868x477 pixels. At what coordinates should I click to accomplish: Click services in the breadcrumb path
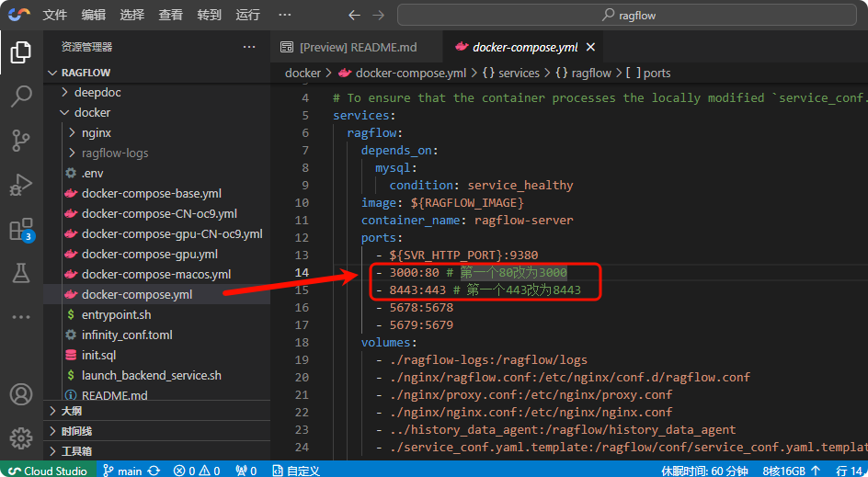point(519,73)
